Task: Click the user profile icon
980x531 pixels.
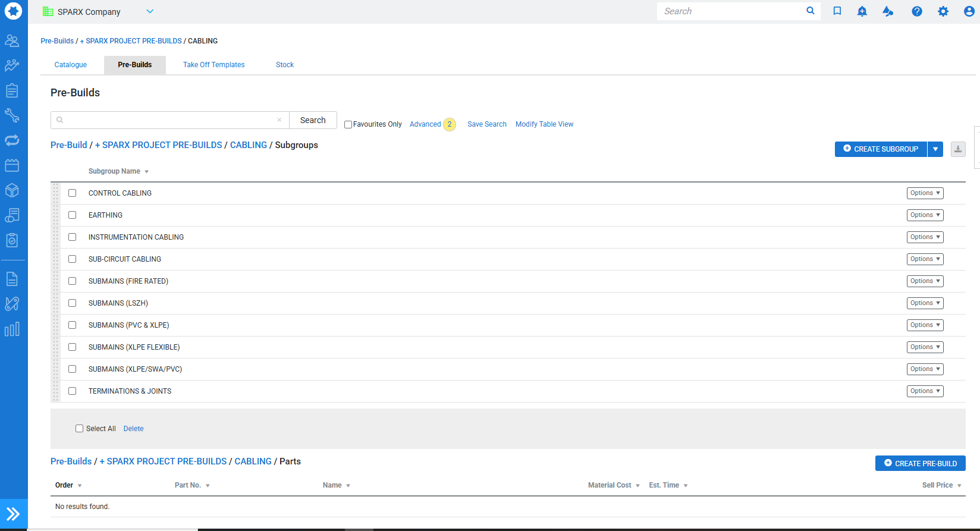Action: pos(969,11)
